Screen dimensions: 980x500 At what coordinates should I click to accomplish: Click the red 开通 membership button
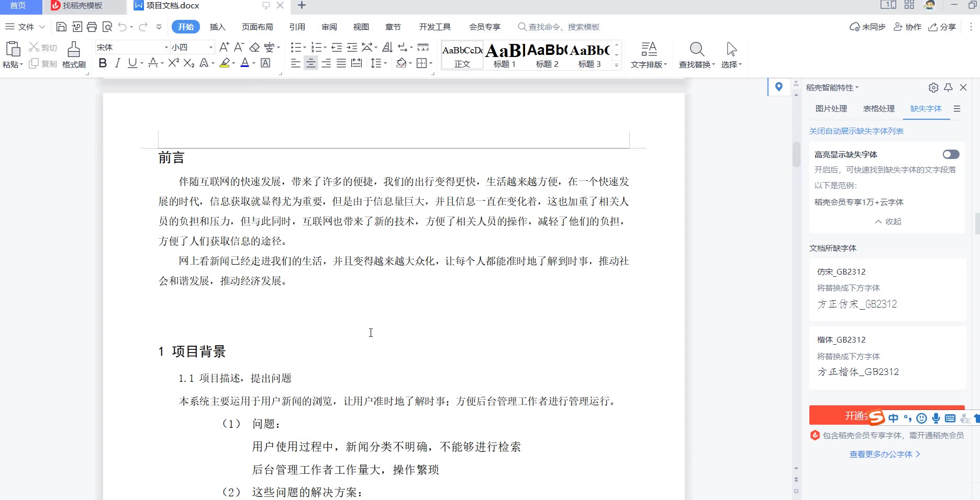pos(887,415)
